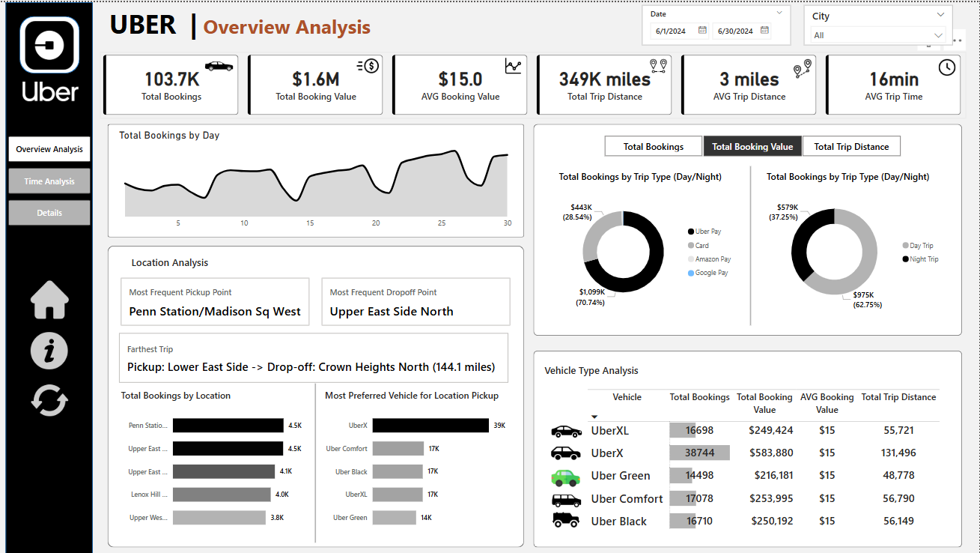Open the Details page
Image resolution: width=980 pixels, height=553 pixels.
pos(48,212)
